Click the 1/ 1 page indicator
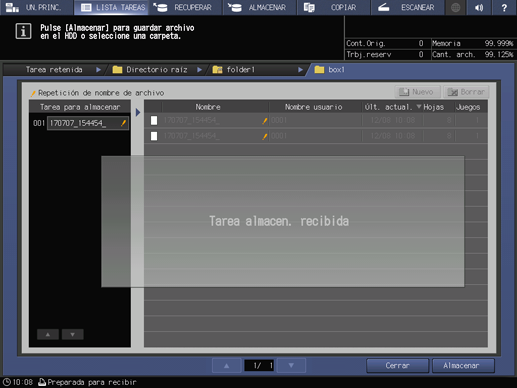This screenshot has height=388, width=517. click(x=259, y=366)
